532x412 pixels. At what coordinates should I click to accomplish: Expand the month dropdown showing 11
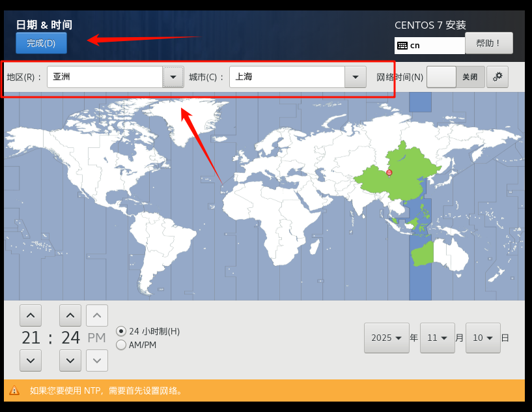click(438, 338)
